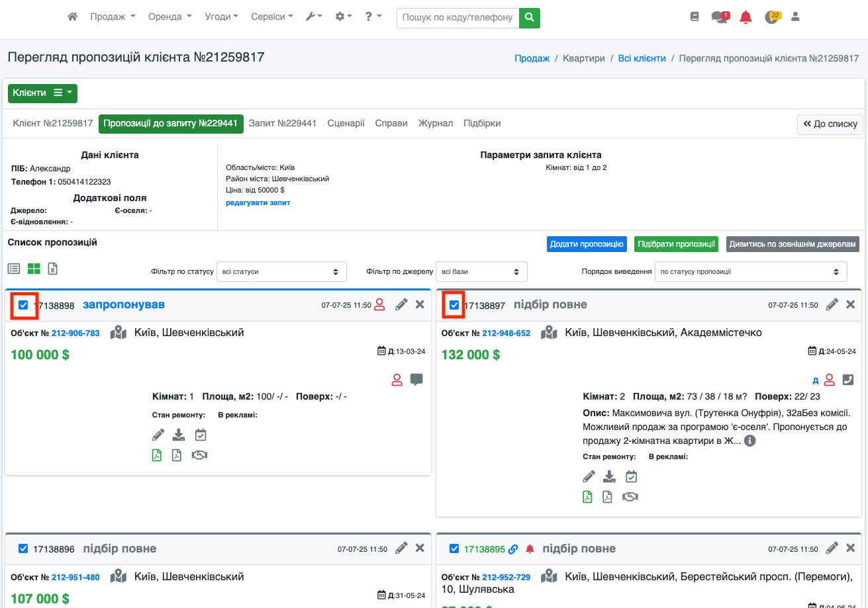The image size is (868, 608).
Task: Toggle checkbox for proposal 17138896
Action: point(23,548)
